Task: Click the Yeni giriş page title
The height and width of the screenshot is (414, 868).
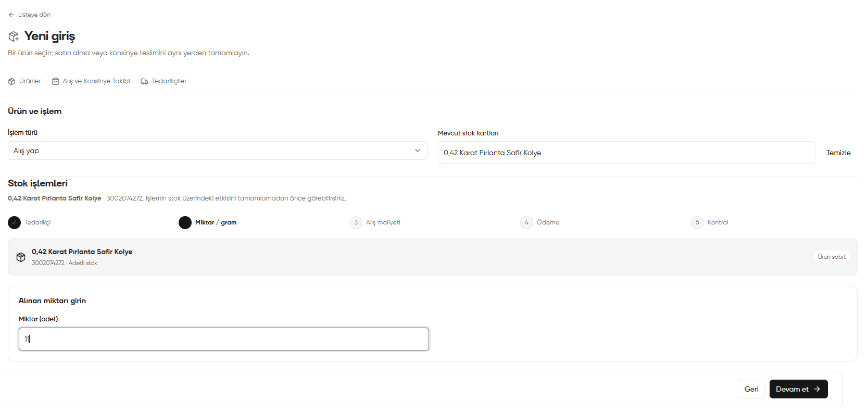Action: (x=50, y=36)
